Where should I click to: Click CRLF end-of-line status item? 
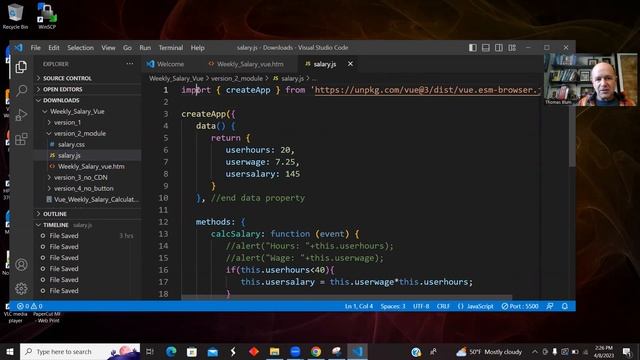point(443,306)
